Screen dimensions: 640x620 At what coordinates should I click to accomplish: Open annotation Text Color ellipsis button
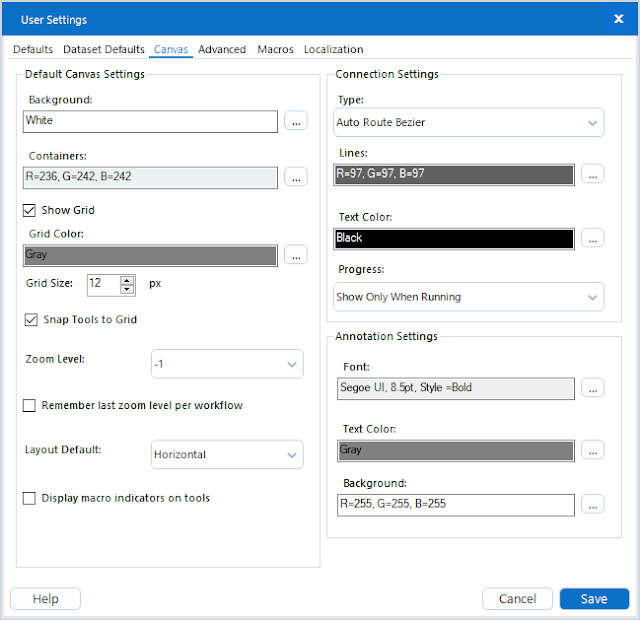[x=593, y=450]
